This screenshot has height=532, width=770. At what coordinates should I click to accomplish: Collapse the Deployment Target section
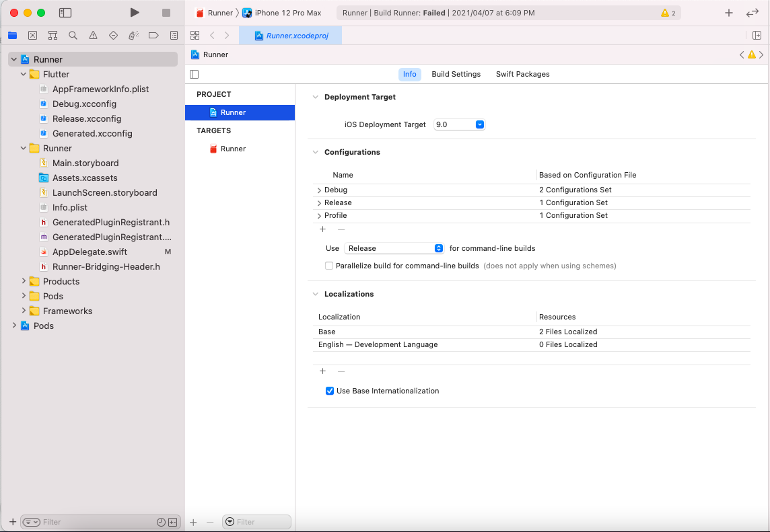[315, 97]
